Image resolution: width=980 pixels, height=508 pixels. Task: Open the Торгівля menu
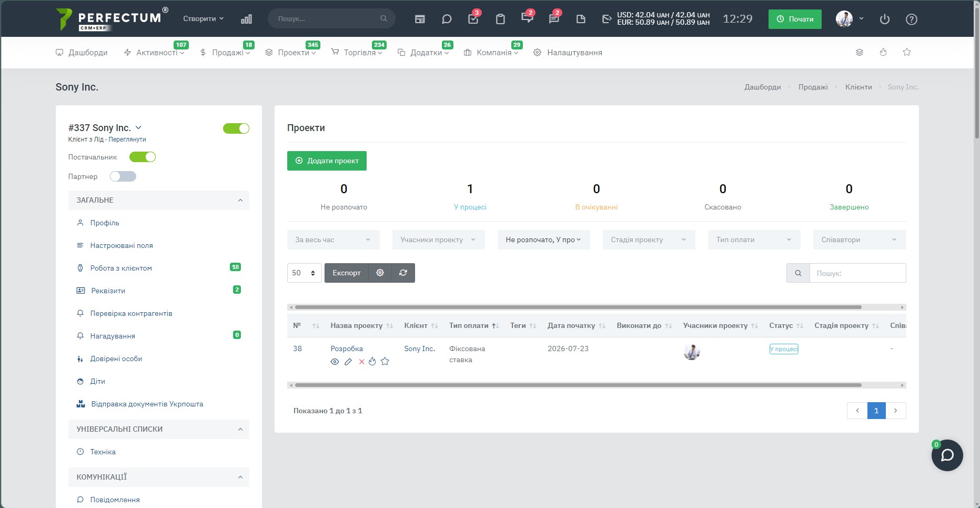pyautogui.click(x=357, y=53)
